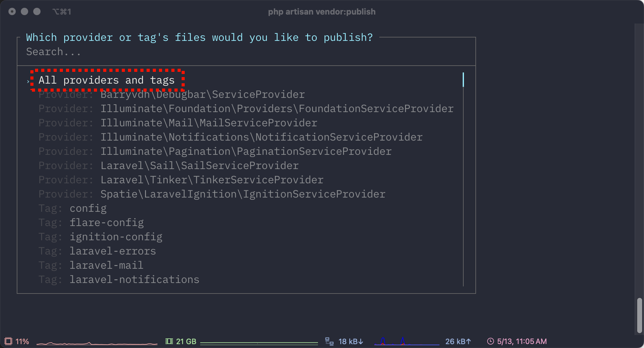Select the flare-config tag
The width and height of the screenshot is (644, 348).
[x=91, y=223]
